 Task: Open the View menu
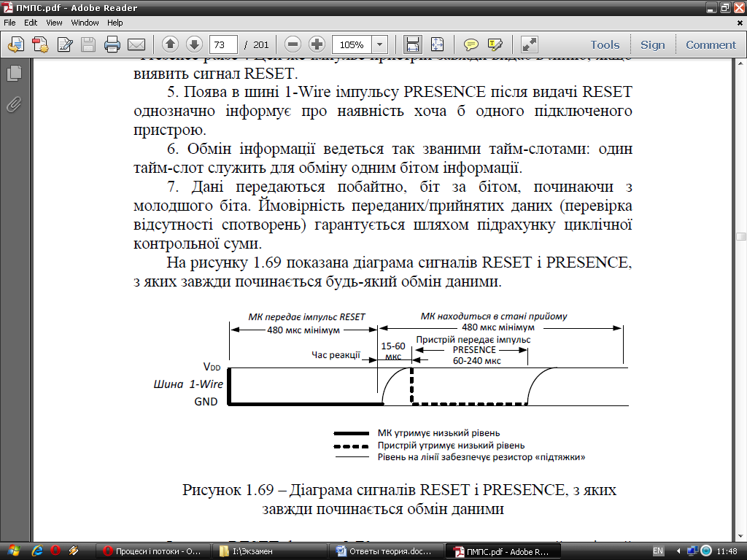pos(54,23)
